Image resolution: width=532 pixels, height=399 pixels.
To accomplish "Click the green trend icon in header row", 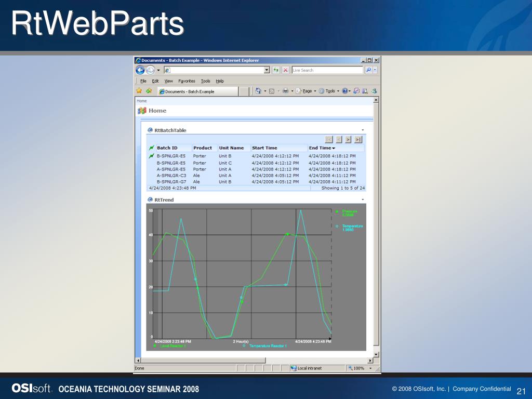I will coord(151,148).
